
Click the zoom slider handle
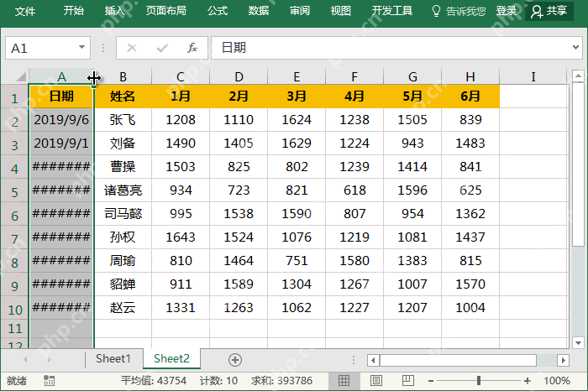479,381
